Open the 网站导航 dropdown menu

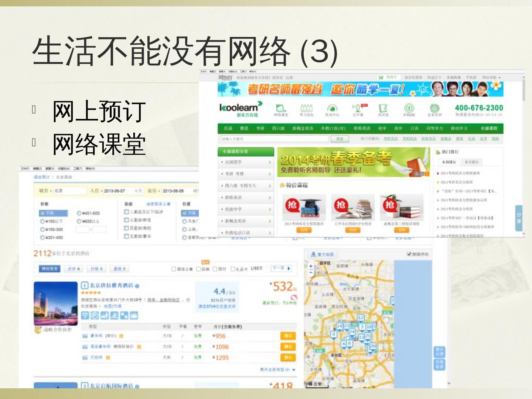pos(491,78)
